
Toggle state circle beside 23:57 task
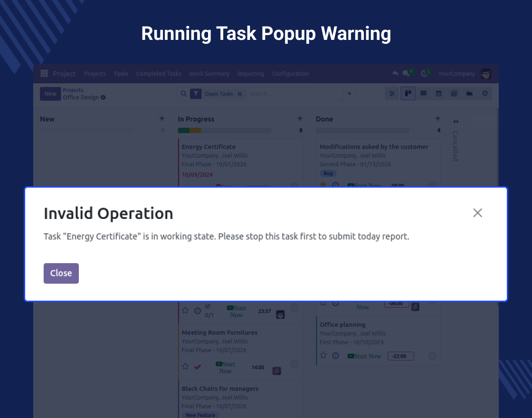[294, 307]
